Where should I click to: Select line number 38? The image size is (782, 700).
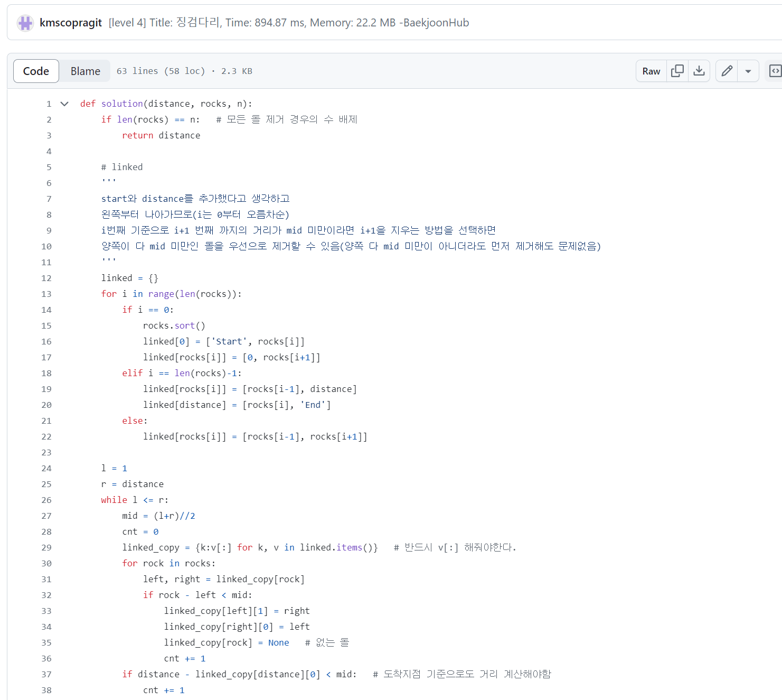click(46, 690)
